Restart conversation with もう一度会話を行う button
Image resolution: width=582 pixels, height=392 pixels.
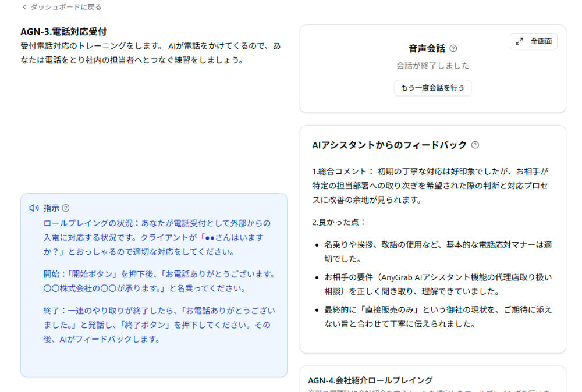coord(432,88)
